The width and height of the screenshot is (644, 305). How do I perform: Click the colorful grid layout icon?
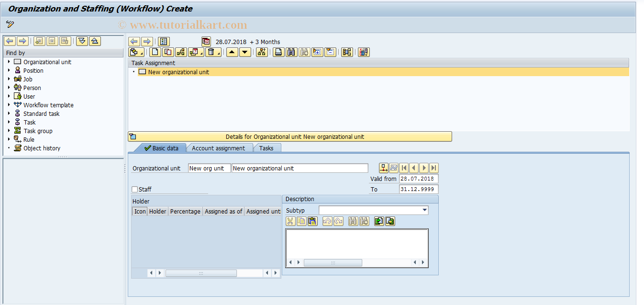[x=364, y=52]
